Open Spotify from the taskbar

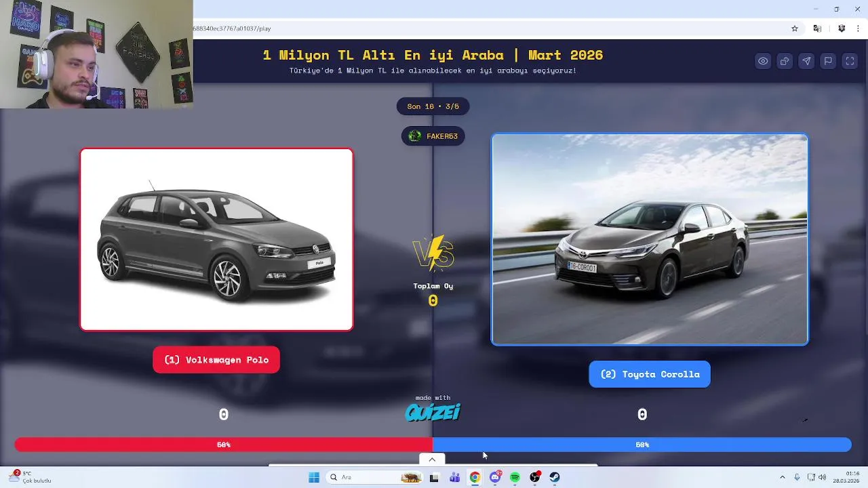515,477
